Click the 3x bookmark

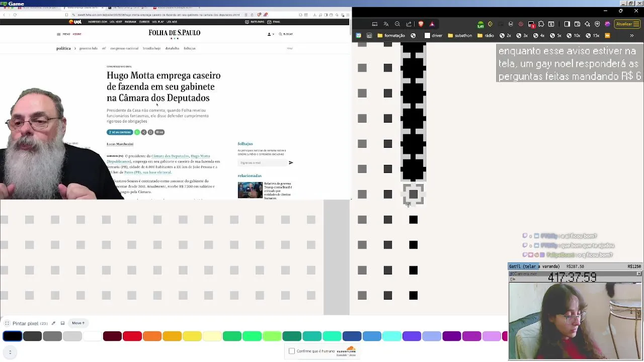coord(522,36)
